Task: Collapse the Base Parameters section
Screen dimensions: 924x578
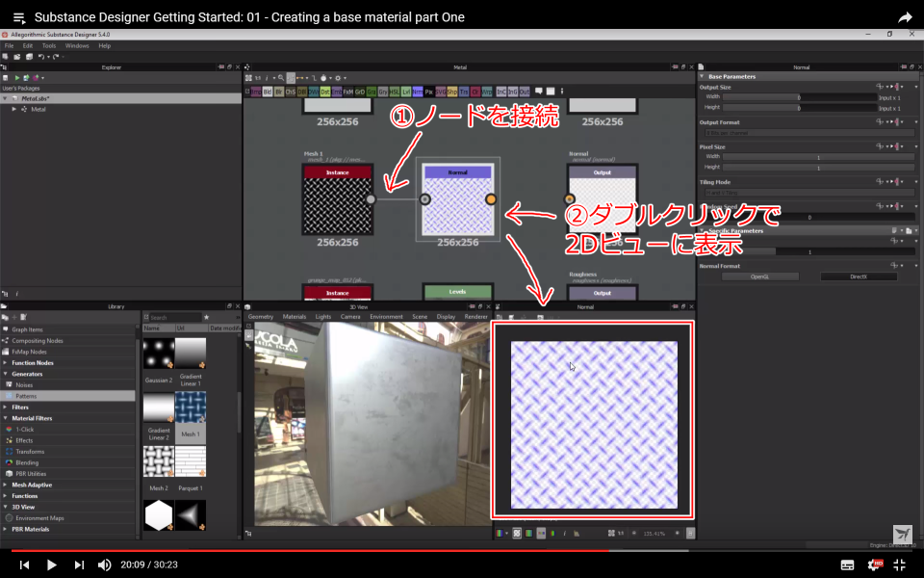Action: 702,76
